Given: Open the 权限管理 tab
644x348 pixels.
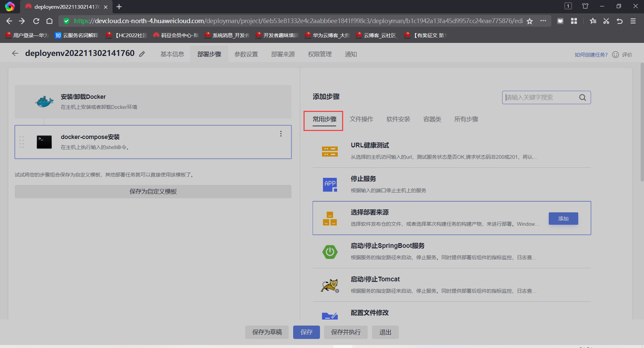Looking at the screenshot, I should point(320,54).
